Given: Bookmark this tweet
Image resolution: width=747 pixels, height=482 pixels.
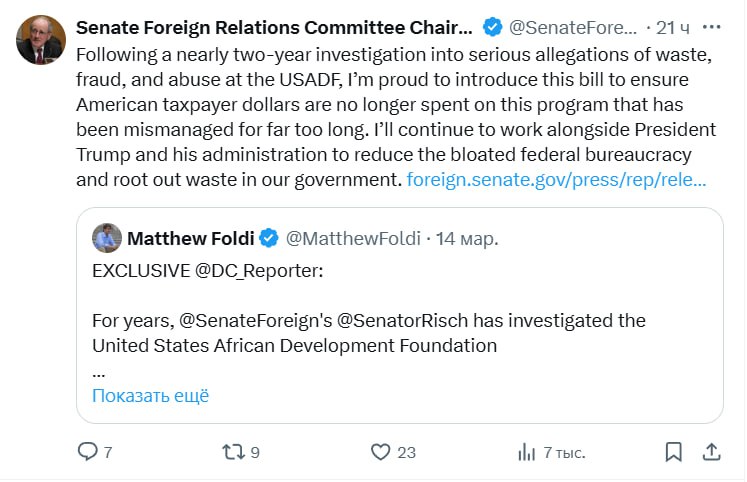Looking at the screenshot, I should [673, 452].
